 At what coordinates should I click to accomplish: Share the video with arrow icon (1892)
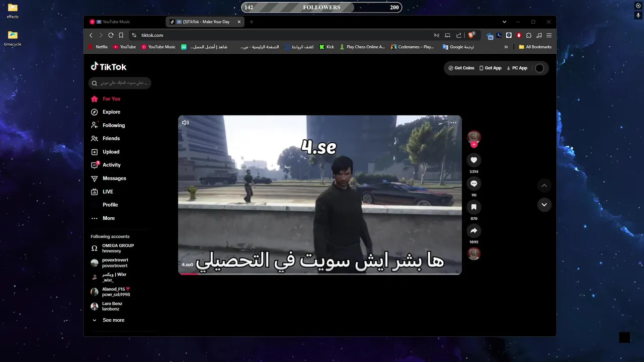473,231
